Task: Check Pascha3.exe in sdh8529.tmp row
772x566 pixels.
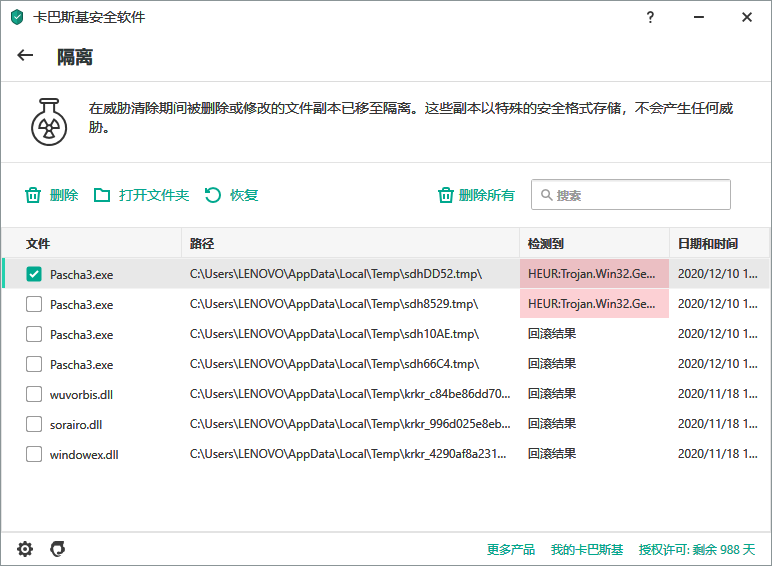Action: click(x=34, y=304)
